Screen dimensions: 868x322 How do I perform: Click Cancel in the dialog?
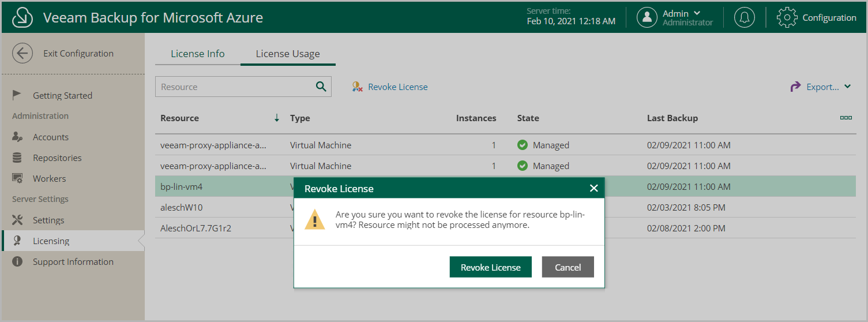pos(568,267)
